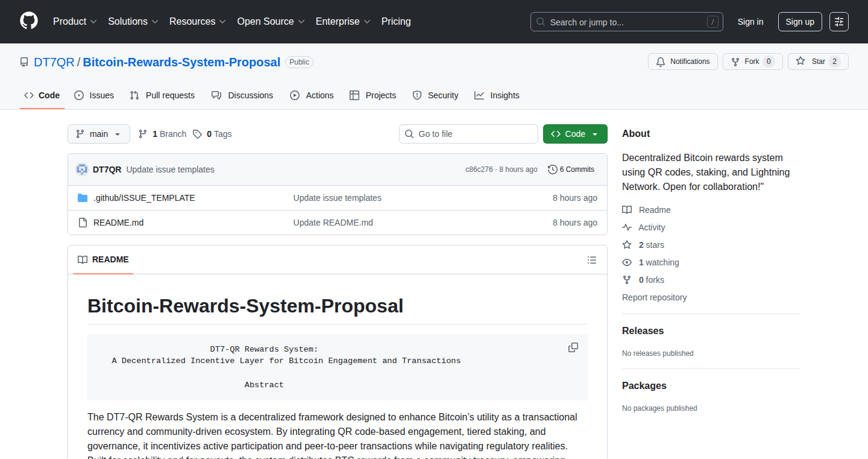Star this repository

coord(818,62)
